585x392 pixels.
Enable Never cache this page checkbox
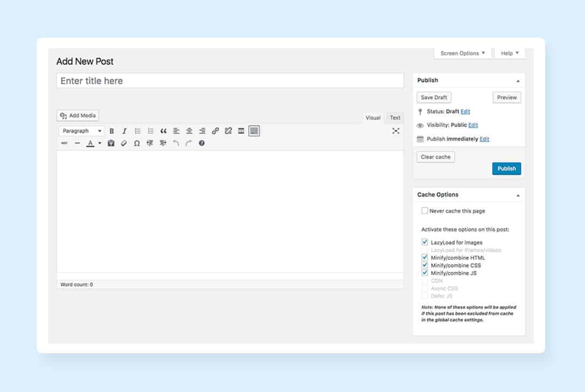click(425, 211)
